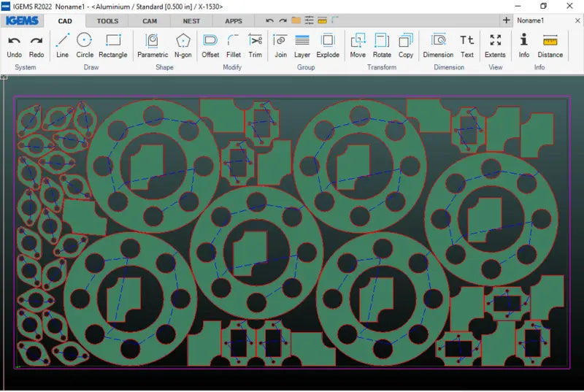Switch to the CAM tab
The width and height of the screenshot is (584, 392).
[150, 21]
